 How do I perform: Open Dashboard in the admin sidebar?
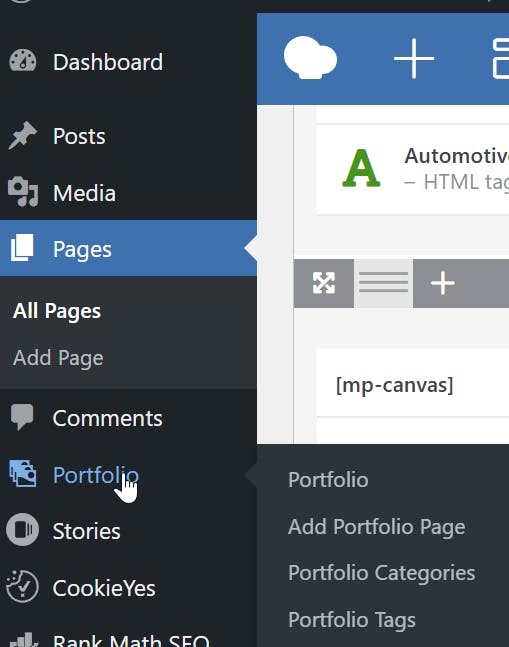point(108,62)
